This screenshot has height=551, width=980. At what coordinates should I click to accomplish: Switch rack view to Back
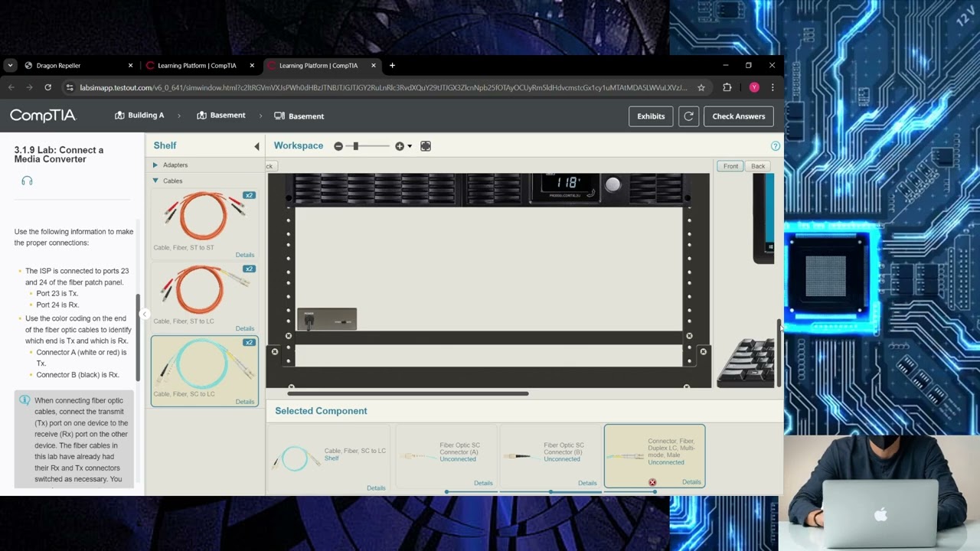coord(758,166)
